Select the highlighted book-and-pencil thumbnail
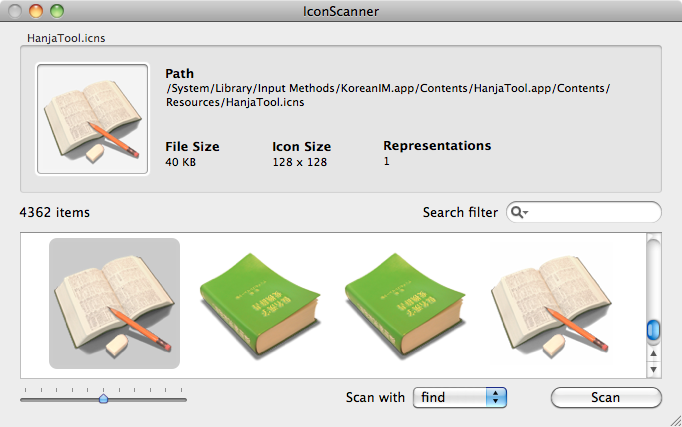 (x=114, y=303)
